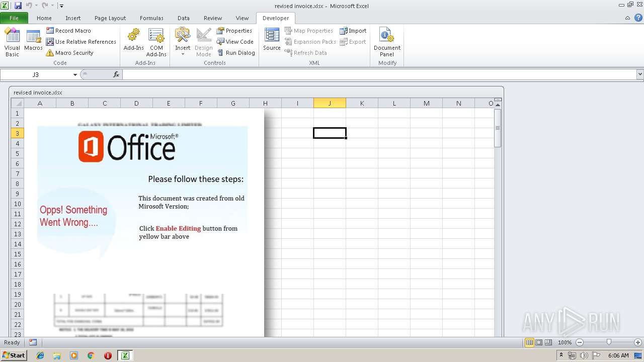
Task: Click the Insert Function fx button
Action: click(x=116, y=74)
